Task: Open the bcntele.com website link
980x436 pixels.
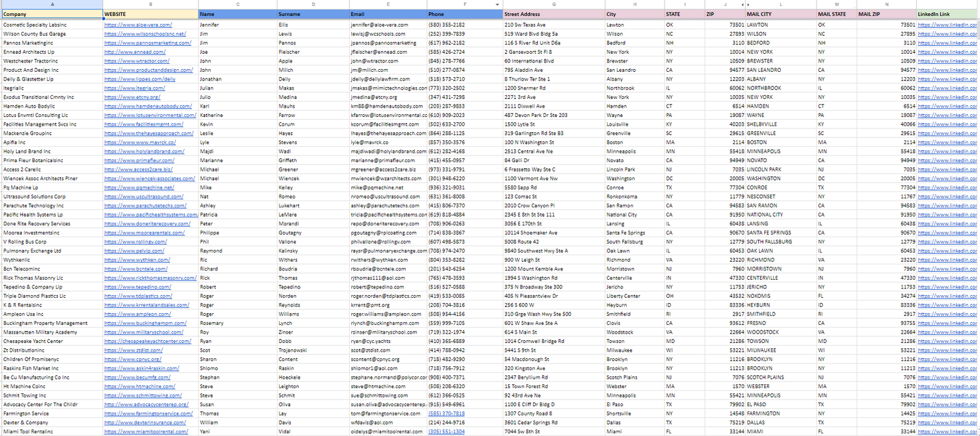Action: pyautogui.click(x=136, y=269)
